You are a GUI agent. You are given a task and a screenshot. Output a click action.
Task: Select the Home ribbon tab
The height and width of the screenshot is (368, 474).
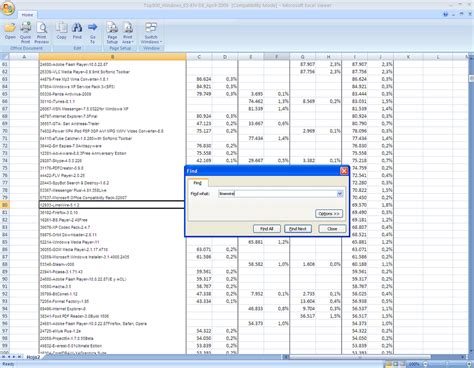point(27,15)
